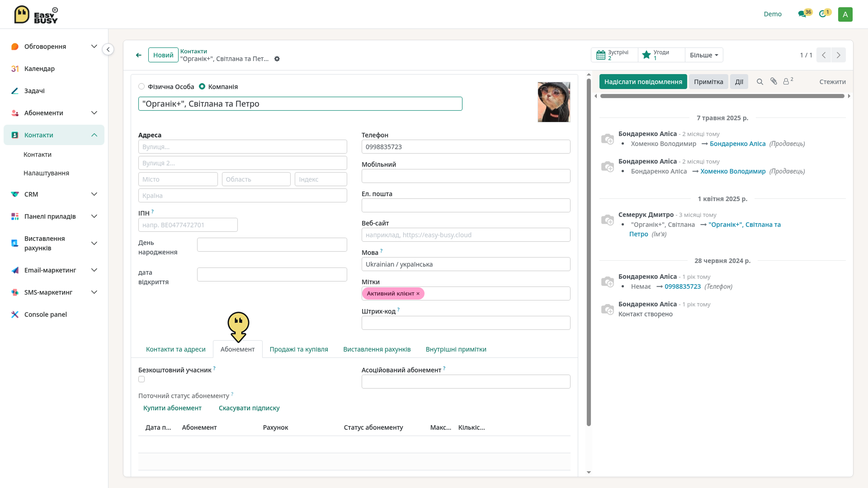The image size is (868, 488).
Task: Click the CRM sidebar icon
Action: [15, 194]
